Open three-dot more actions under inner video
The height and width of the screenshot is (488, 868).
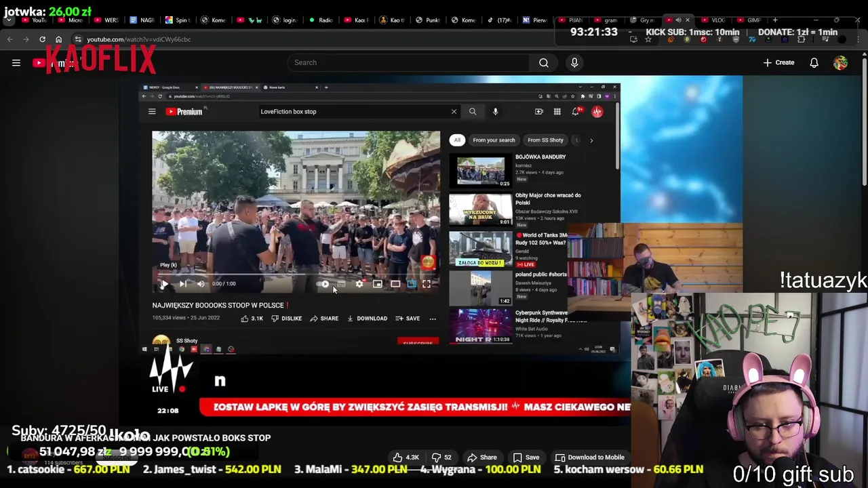[x=433, y=319]
